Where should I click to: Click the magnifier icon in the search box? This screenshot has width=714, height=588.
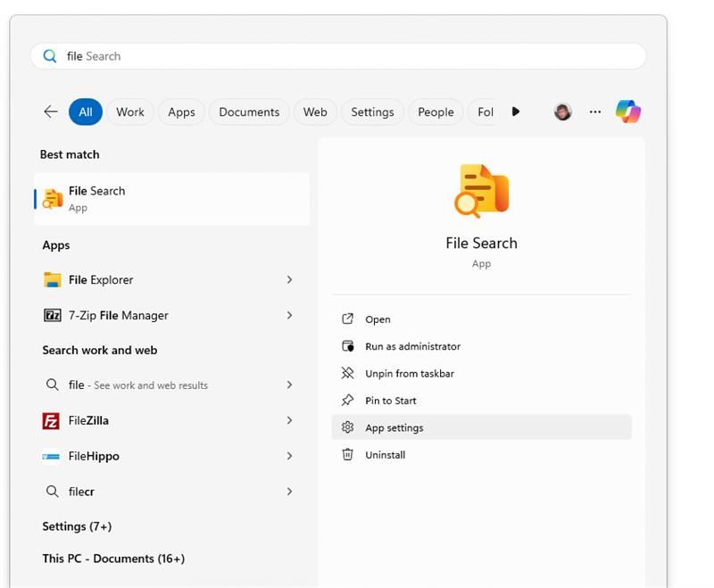pyautogui.click(x=50, y=56)
